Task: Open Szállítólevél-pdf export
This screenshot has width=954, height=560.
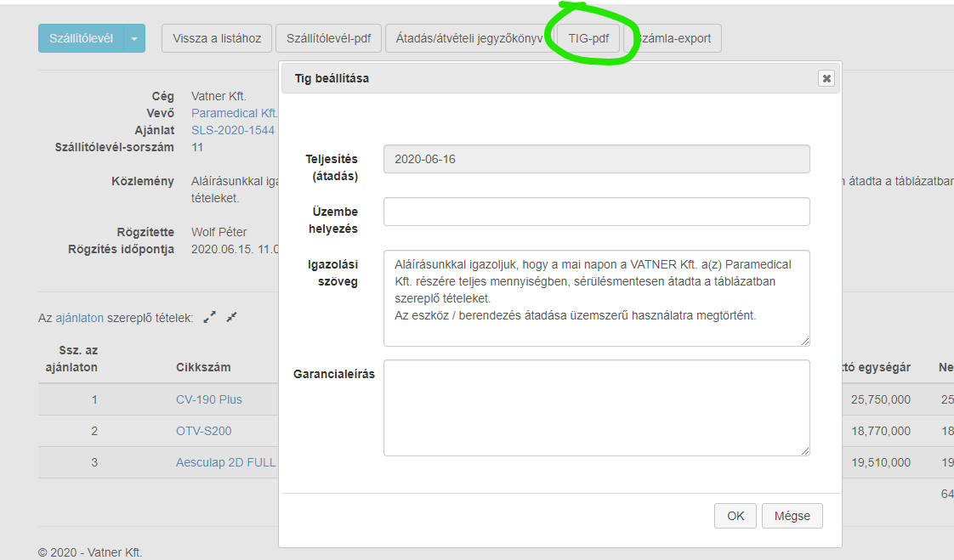Action: [x=328, y=38]
